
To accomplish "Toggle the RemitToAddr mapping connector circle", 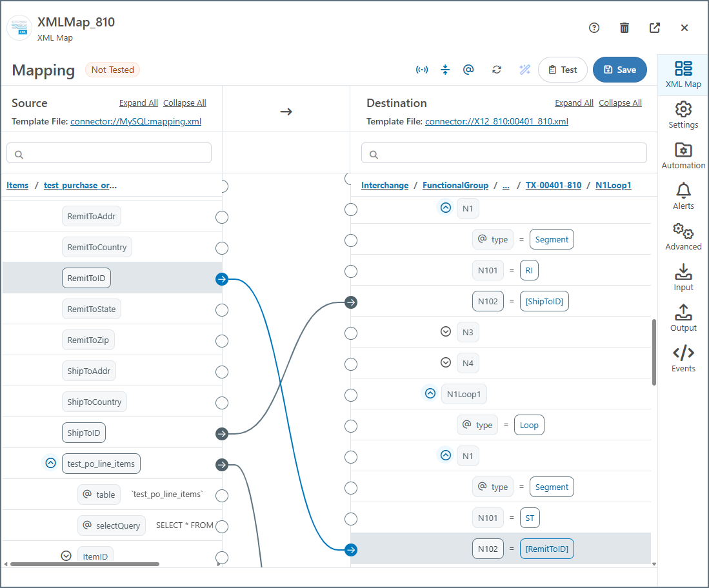I will 222,217.
